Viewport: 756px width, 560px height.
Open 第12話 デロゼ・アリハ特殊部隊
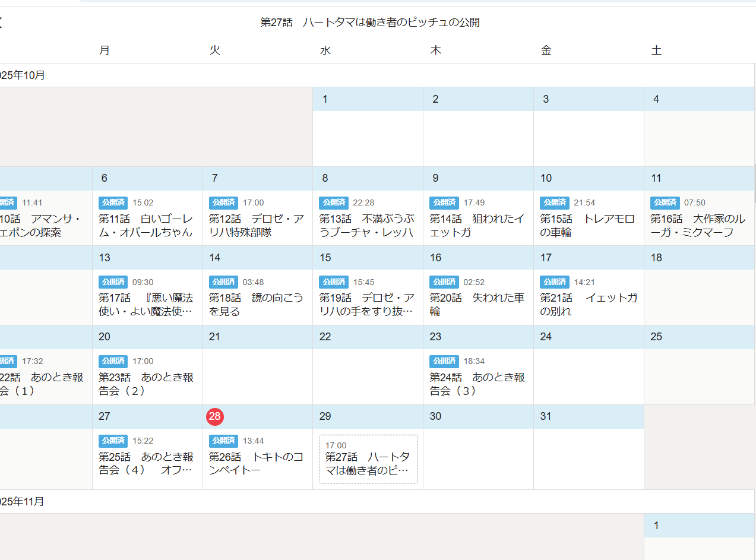pyautogui.click(x=257, y=226)
